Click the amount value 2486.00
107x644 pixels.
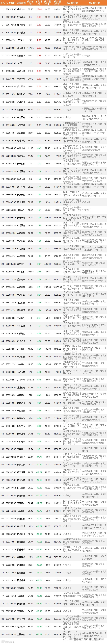pos(58,87)
